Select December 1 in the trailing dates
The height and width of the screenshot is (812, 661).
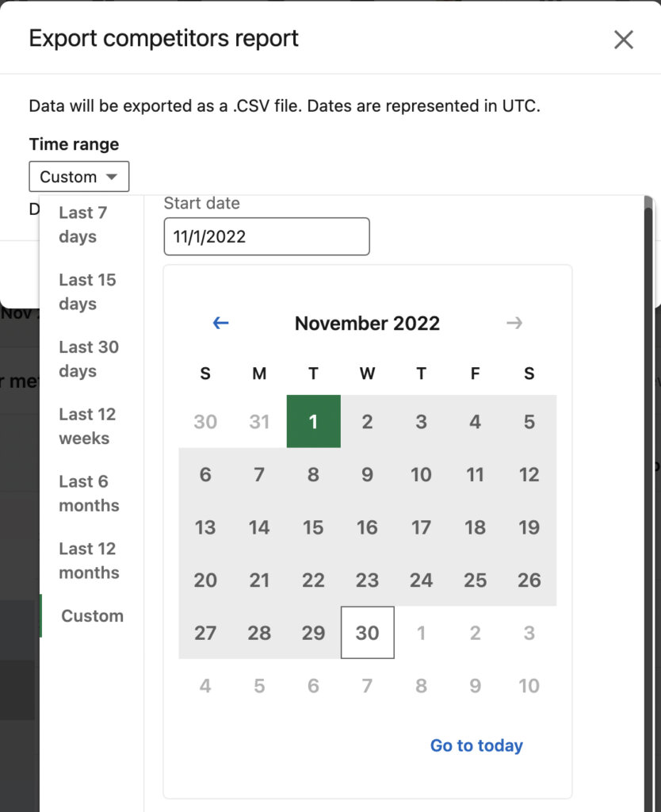421,633
